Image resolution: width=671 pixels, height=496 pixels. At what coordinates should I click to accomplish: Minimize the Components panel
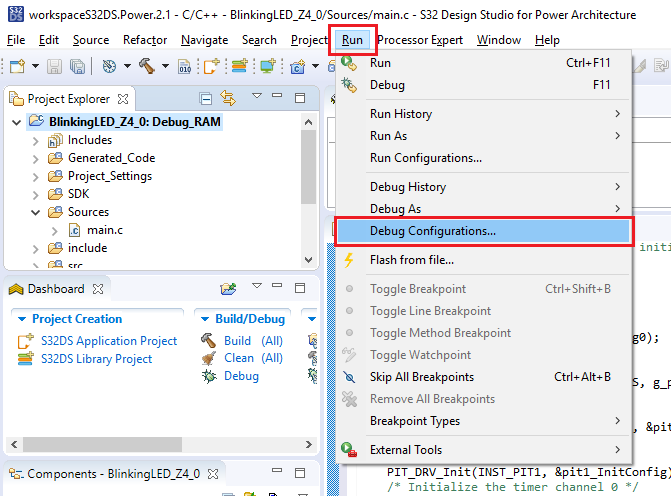click(x=277, y=470)
